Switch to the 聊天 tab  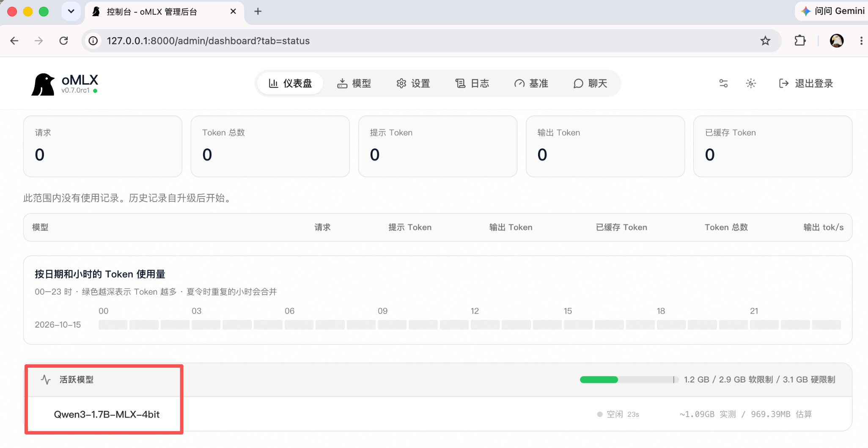(x=591, y=83)
